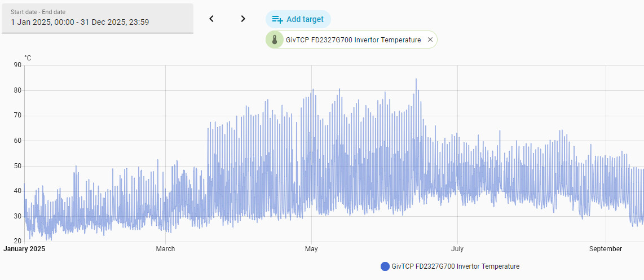Screen dimensions: 644x280
Task: Click the highest temperature peak in the chart
Action: click(416, 80)
